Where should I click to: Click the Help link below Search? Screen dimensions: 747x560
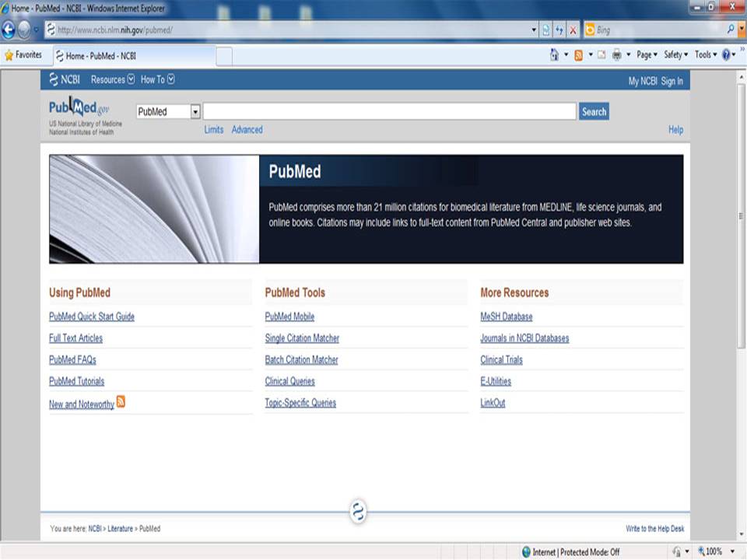[x=675, y=130]
